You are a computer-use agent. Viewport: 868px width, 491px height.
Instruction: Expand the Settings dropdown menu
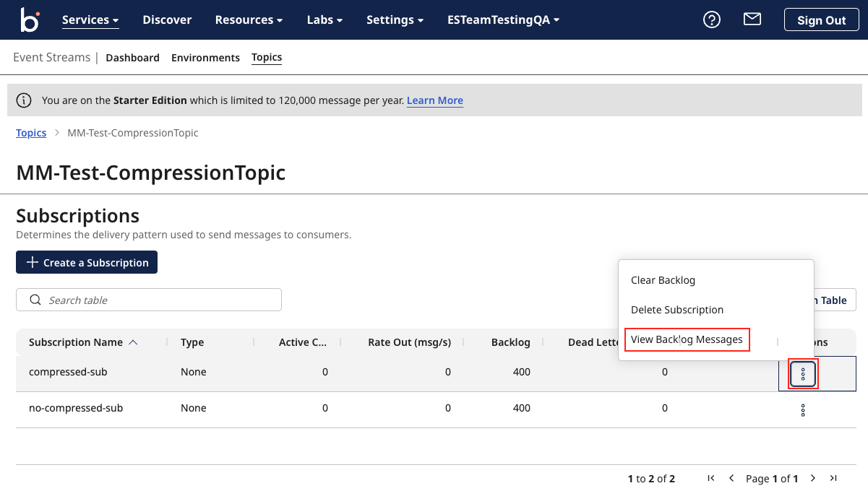pyautogui.click(x=395, y=20)
